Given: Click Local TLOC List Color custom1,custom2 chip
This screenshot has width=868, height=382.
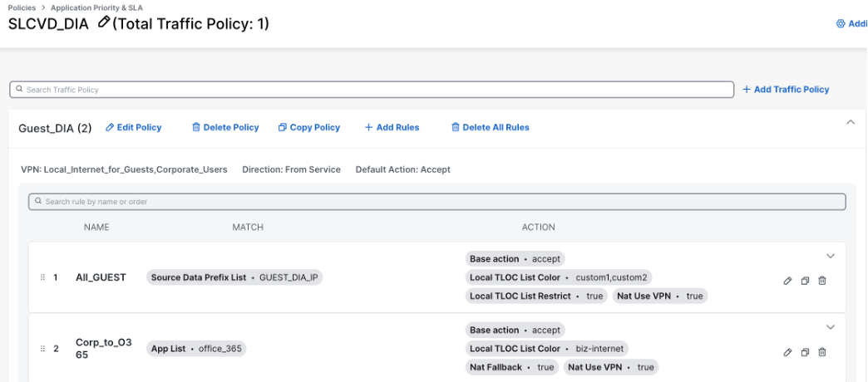Looking at the screenshot, I should pos(559,277).
